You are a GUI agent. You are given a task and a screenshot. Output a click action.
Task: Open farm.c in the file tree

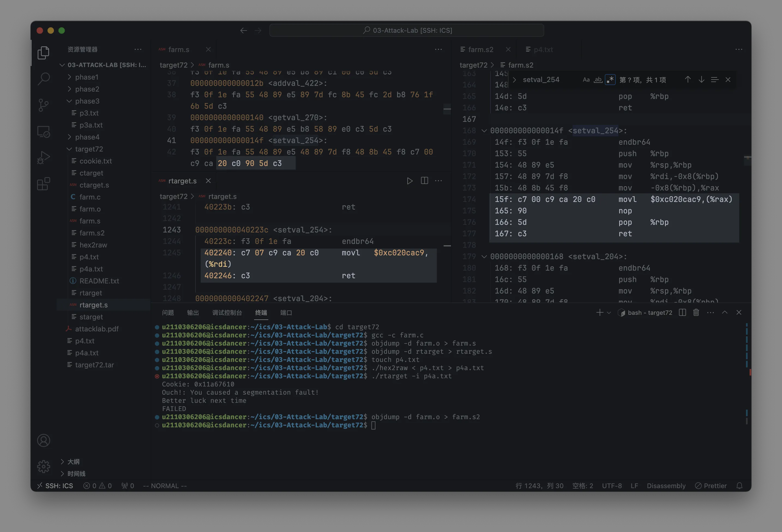click(x=90, y=197)
